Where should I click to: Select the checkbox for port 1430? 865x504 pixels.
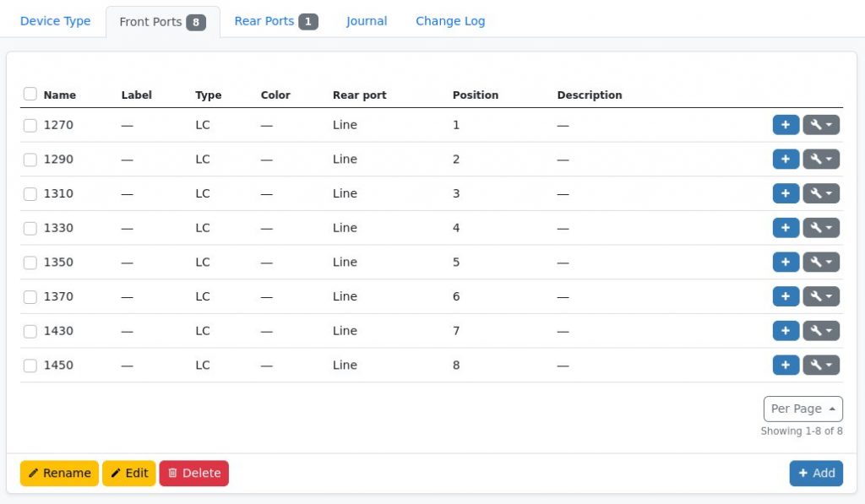pyautogui.click(x=30, y=330)
